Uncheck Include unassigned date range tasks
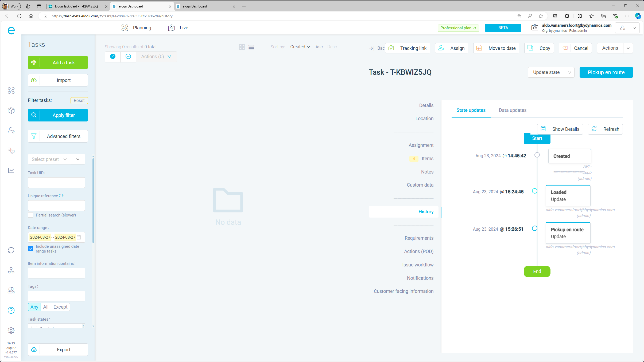The width and height of the screenshot is (644, 362). pyautogui.click(x=30, y=249)
